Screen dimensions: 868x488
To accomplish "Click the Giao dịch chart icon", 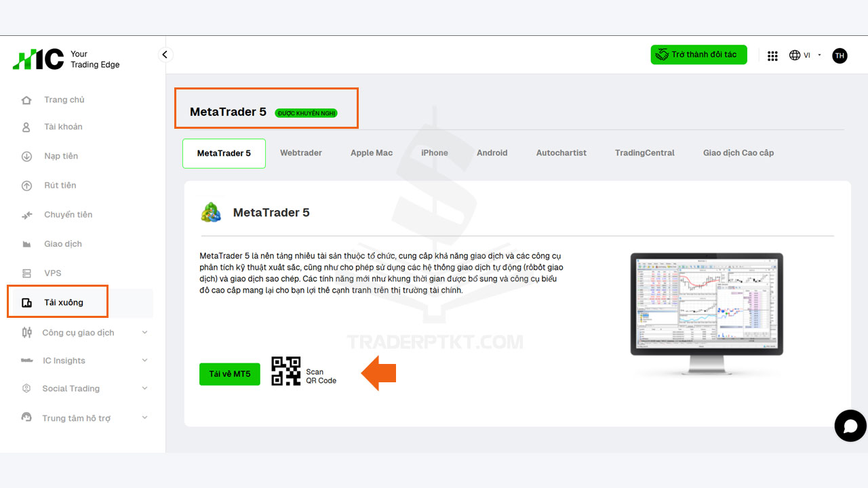I will 26,244.
